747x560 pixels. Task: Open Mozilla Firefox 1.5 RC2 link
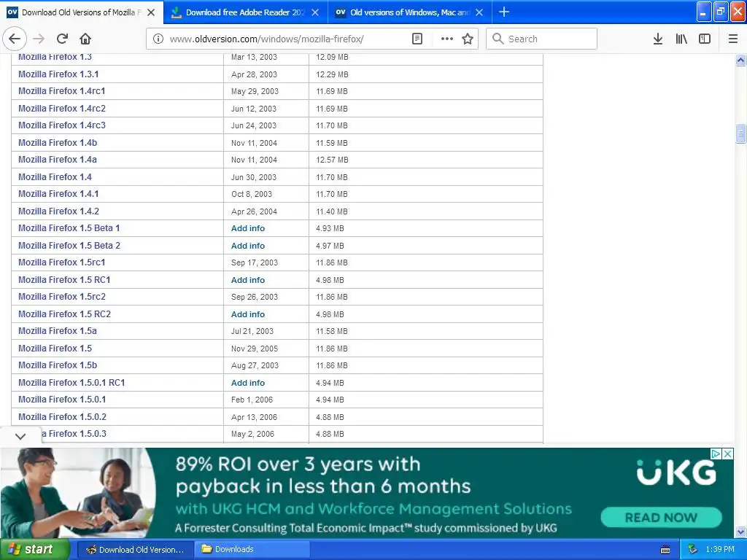pyautogui.click(x=64, y=314)
